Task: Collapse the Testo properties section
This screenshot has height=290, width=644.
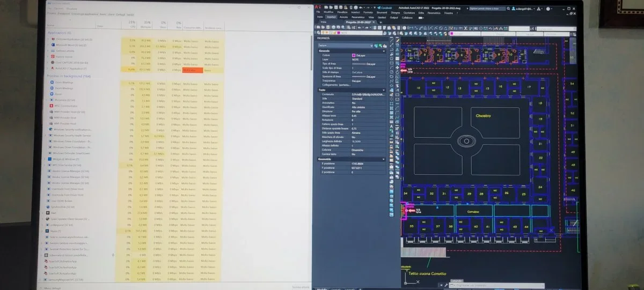Action: click(x=384, y=90)
